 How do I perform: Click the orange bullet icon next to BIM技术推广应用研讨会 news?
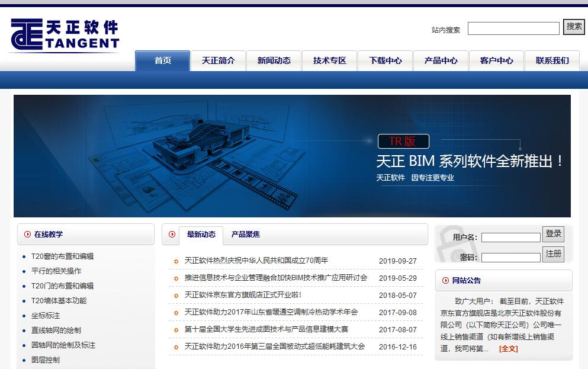tap(176, 278)
